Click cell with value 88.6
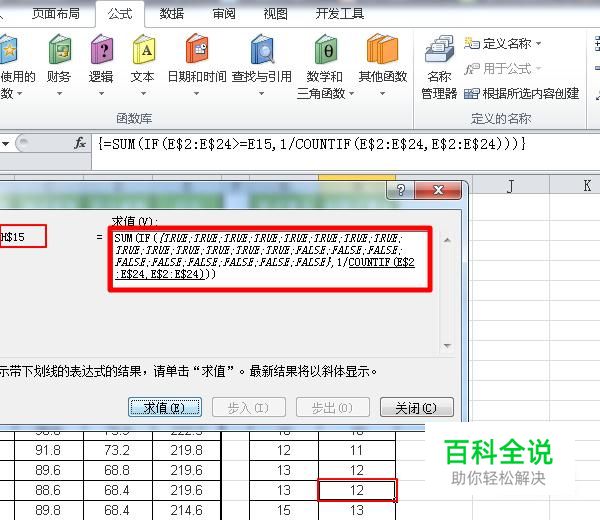Viewport: 600px width, 520px height. pyautogui.click(x=49, y=490)
